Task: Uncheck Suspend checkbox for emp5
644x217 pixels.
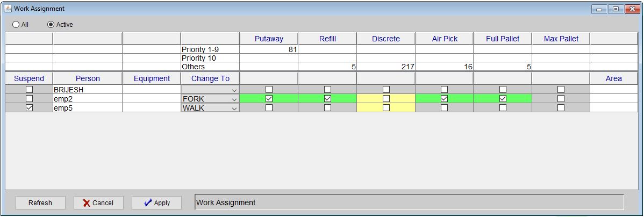Action: pyautogui.click(x=29, y=107)
